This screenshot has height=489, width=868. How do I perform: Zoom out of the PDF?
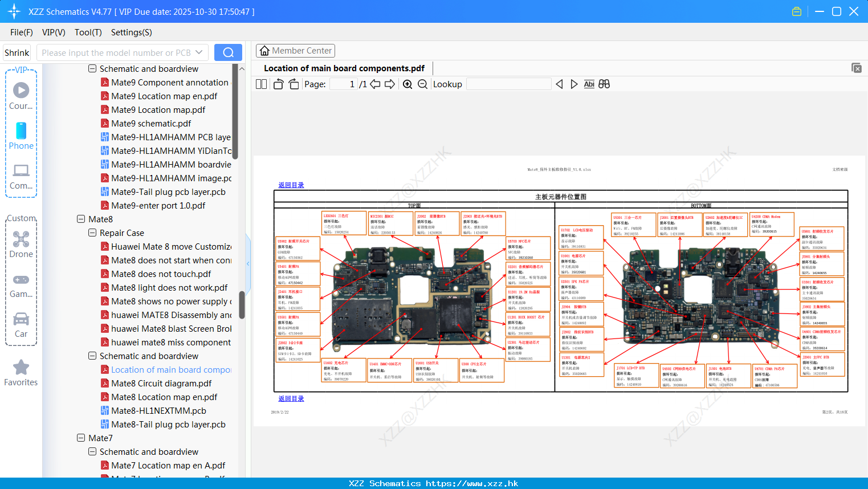[422, 84]
